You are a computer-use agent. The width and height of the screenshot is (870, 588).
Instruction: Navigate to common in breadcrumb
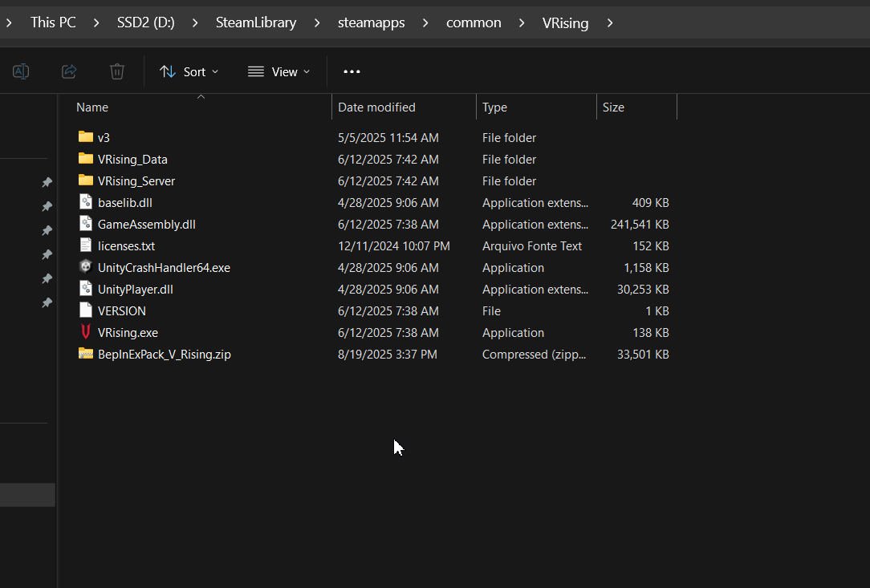point(474,22)
